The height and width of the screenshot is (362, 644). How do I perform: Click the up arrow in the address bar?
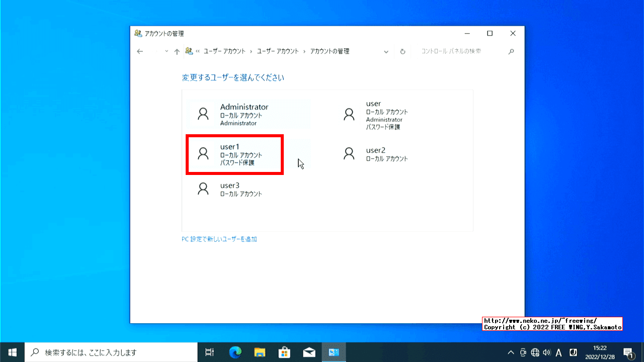pos(177,51)
